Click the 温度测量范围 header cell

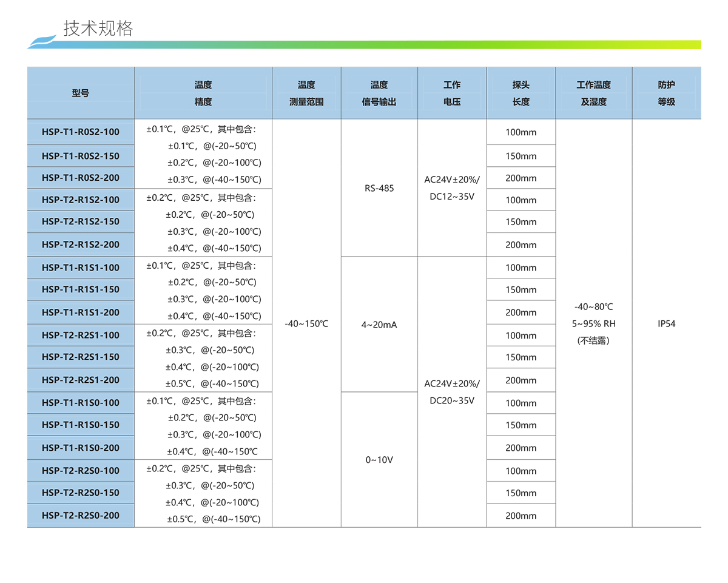tap(306, 93)
